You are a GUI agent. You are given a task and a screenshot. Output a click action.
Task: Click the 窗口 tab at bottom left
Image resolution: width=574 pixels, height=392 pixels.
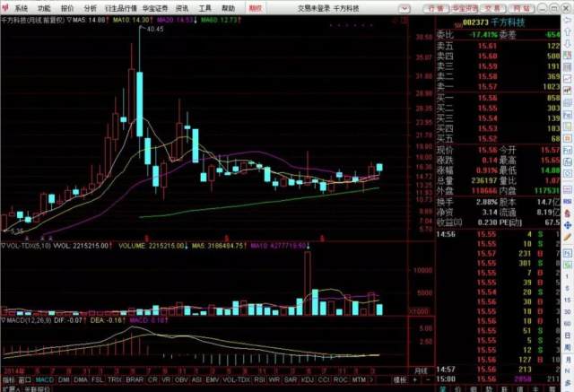click(24, 380)
